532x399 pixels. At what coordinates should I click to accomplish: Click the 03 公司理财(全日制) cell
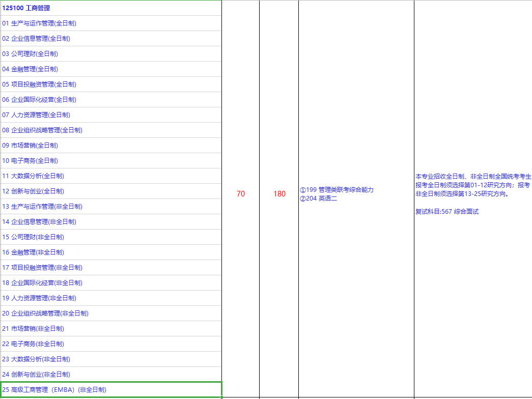[110, 54]
